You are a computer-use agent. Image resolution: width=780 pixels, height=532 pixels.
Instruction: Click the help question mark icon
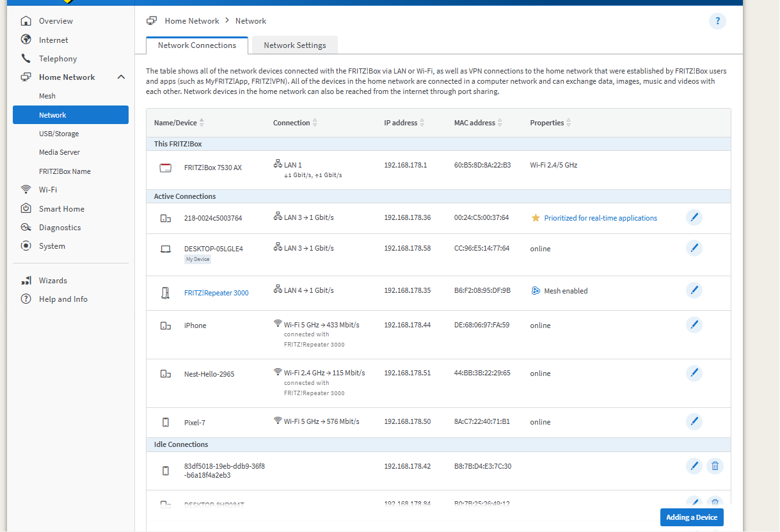[x=717, y=21]
